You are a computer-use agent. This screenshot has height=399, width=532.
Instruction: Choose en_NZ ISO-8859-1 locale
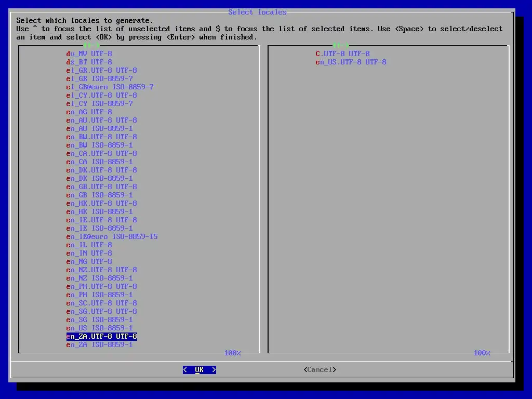(100, 278)
